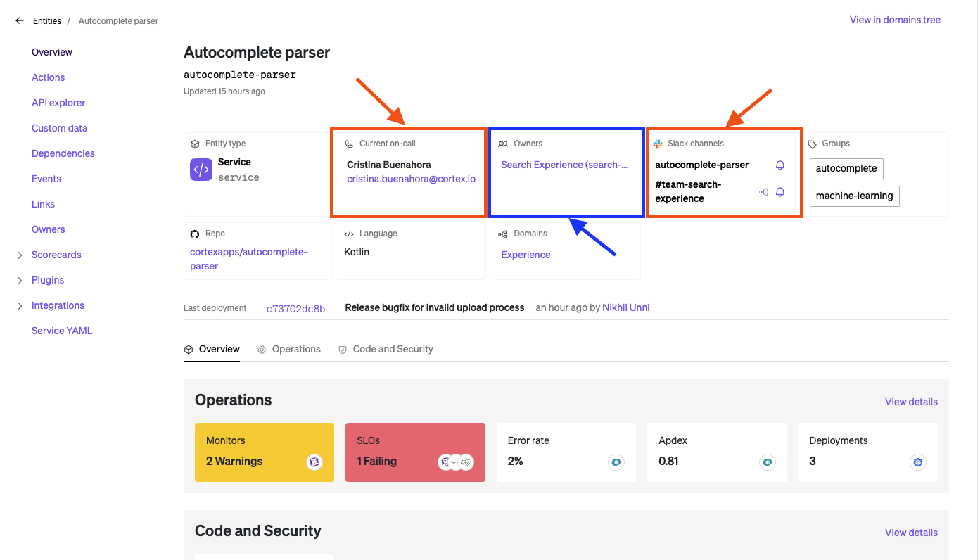The image size is (980, 560).
Task: Open View details in the Operations section
Action: point(911,402)
